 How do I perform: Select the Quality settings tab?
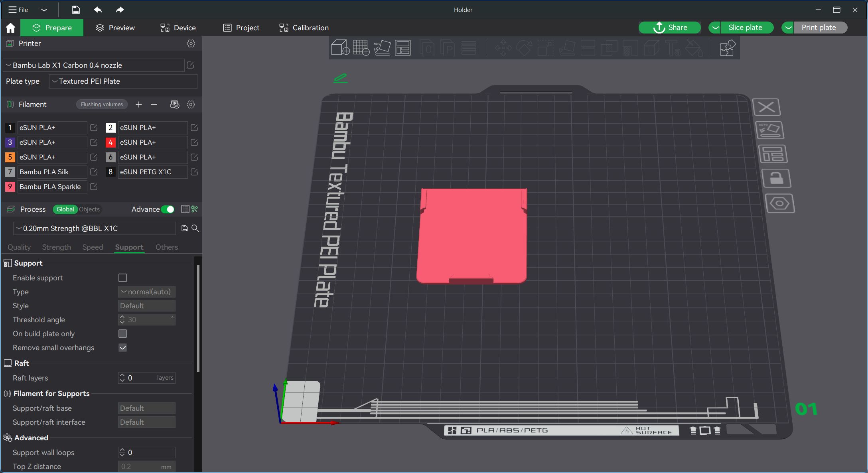19,247
